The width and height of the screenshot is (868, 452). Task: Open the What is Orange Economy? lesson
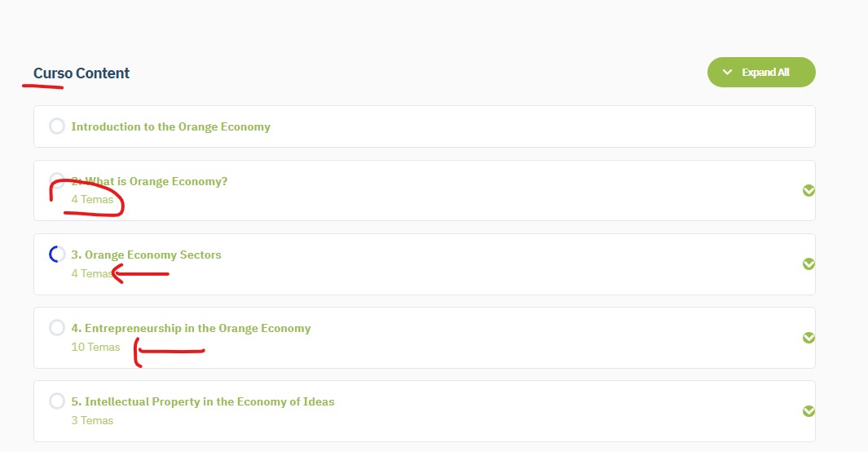pyautogui.click(x=149, y=182)
